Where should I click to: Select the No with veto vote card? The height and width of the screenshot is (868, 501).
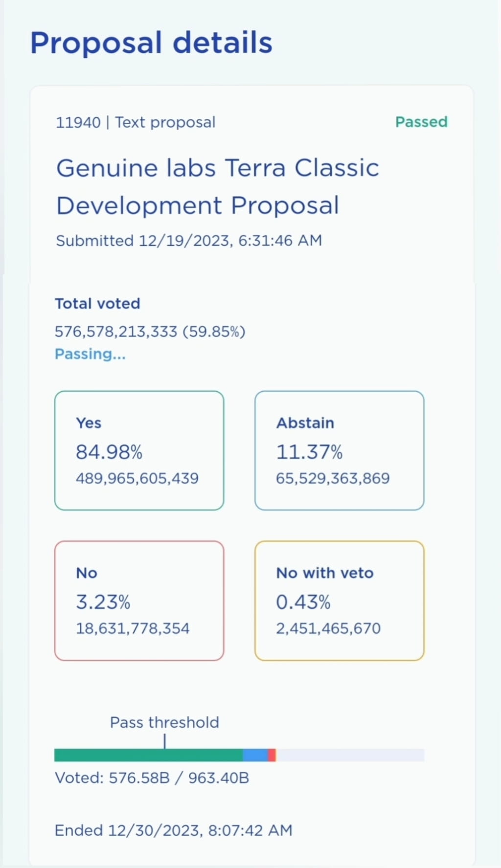click(x=340, y=601)
